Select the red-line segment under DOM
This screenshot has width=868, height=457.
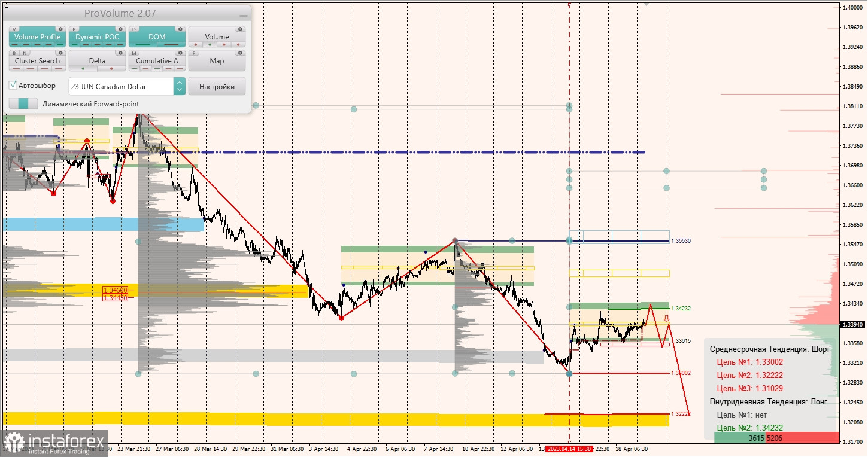[171, 44]
